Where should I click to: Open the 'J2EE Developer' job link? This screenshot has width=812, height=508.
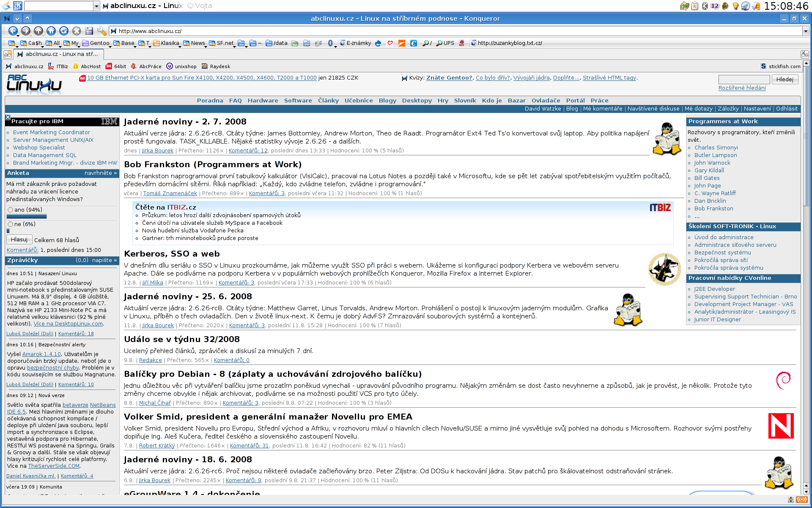click(x=714, y=289)
